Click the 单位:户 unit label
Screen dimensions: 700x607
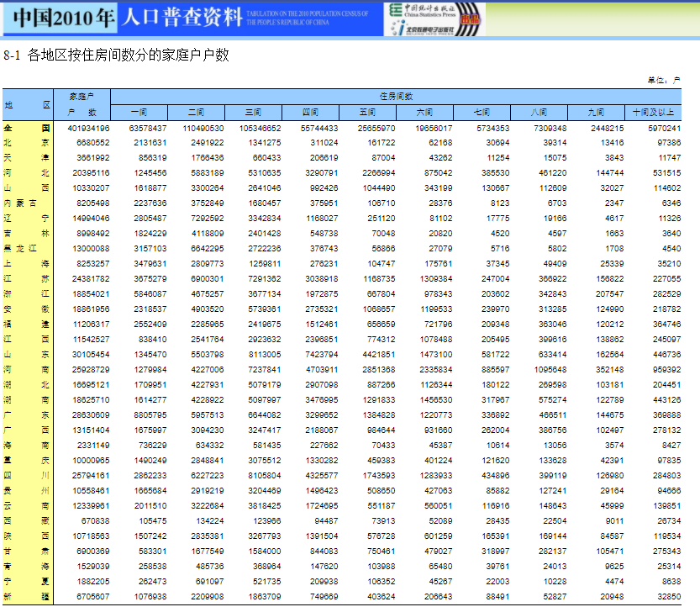point(664,81)
